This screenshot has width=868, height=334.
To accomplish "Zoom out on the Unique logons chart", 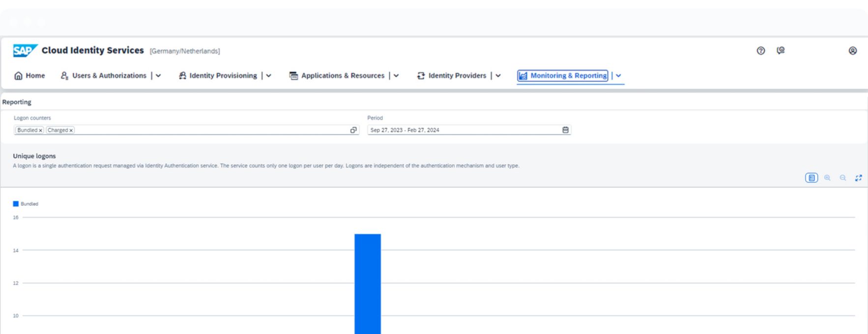I will click(843, 178).
